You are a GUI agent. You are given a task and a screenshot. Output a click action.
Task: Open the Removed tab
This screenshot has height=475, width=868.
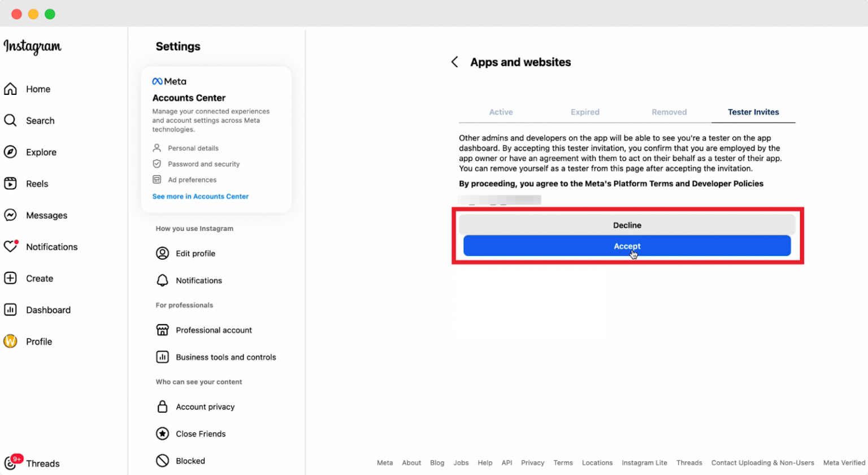(x=669, y=112)
